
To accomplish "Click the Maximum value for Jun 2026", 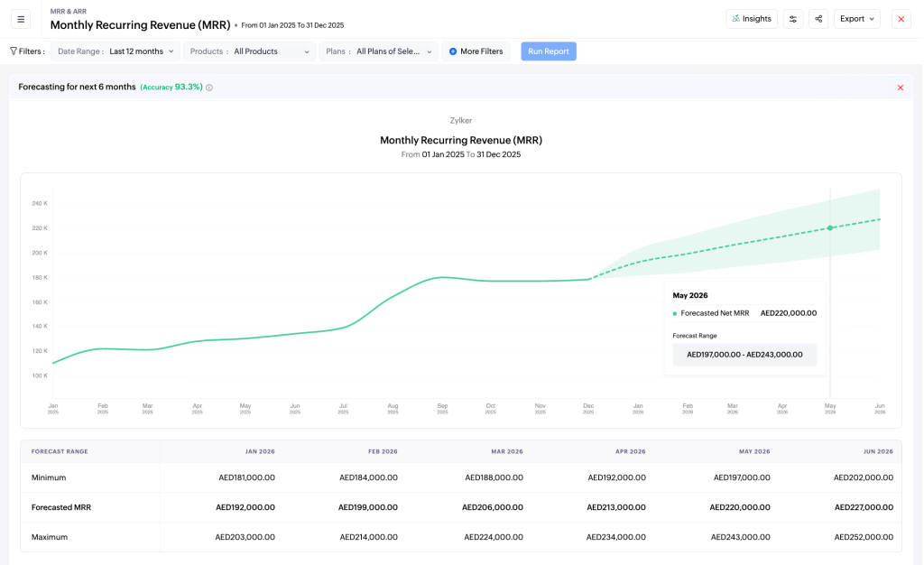I will click(864, 537).
